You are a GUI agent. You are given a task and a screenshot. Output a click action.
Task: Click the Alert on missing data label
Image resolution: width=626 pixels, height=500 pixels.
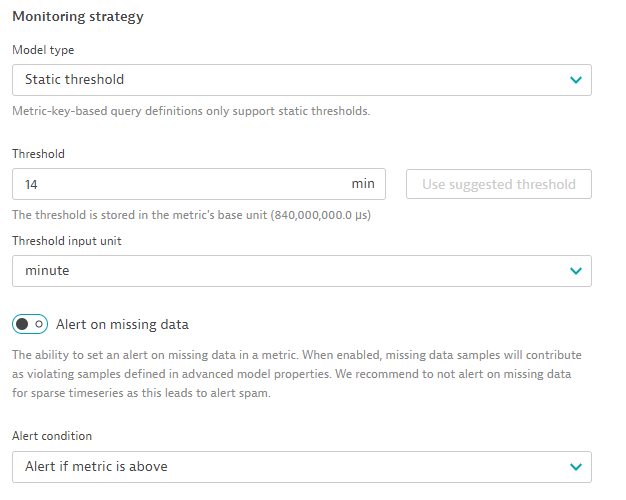(122, 324)
